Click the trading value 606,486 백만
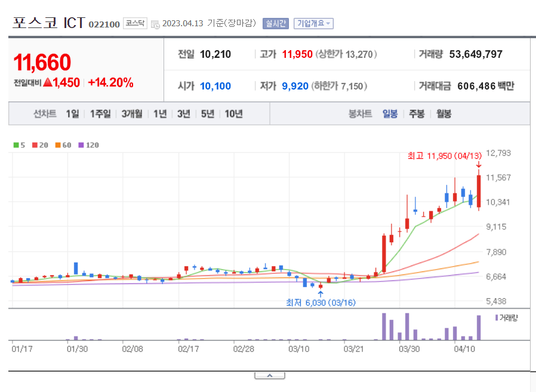This screenshot has width=536, height=392. point(486,86)
